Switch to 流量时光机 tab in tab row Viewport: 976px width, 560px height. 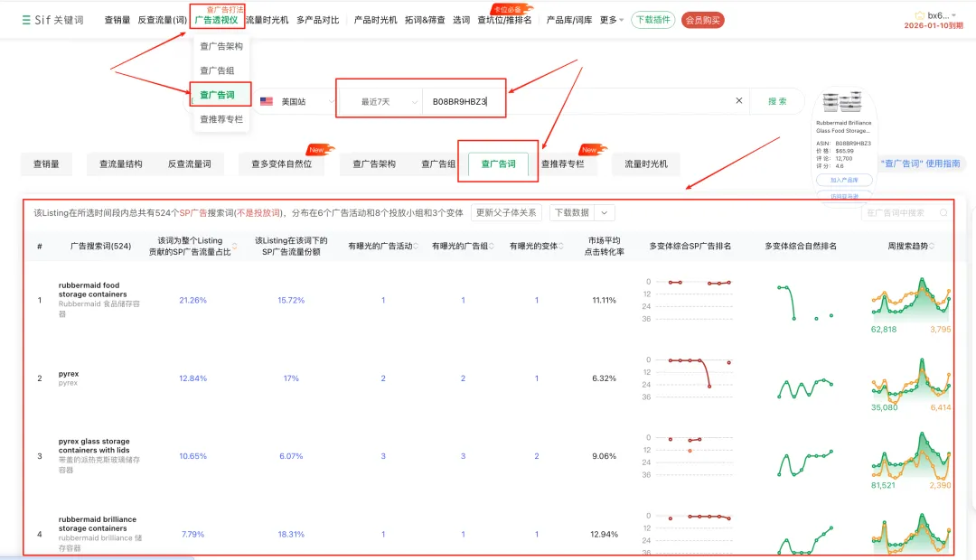645,163
